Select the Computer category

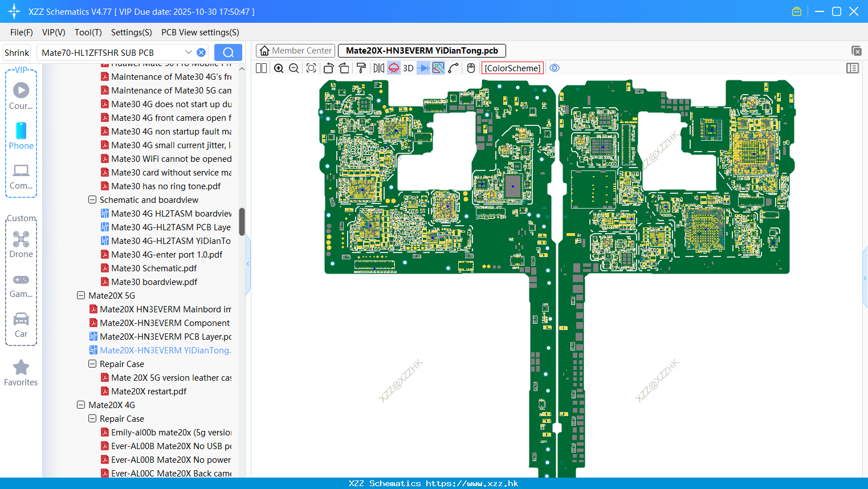pos(21,176)
